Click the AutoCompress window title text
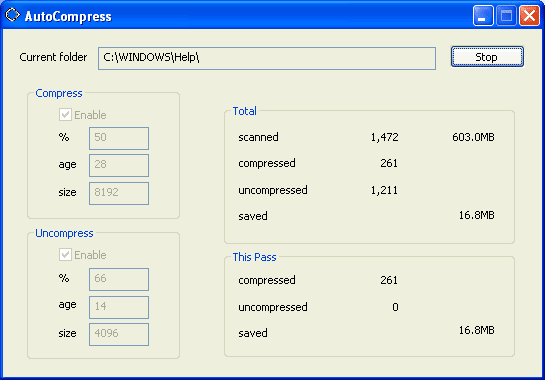Image resolution: width=545 pixels, height=380 pixels. (x=68, y=16)
